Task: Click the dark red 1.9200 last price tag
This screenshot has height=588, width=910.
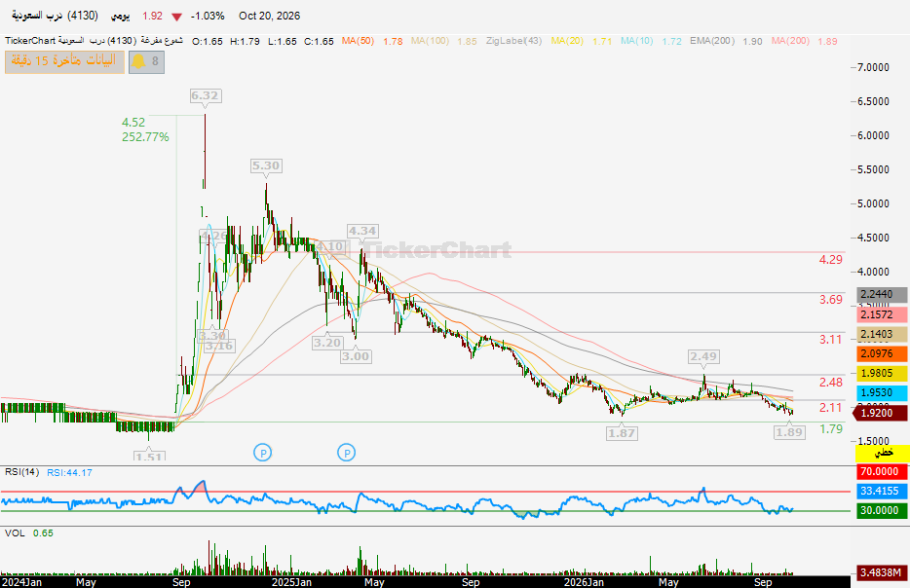Action: (879, 413)
